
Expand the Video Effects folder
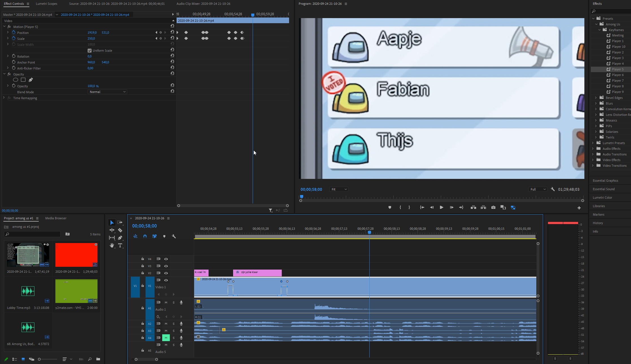click(x=593, y=160)
